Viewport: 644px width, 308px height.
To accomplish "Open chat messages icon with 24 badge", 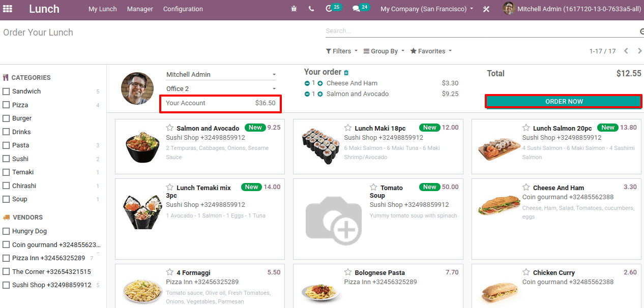I will 360,8.
